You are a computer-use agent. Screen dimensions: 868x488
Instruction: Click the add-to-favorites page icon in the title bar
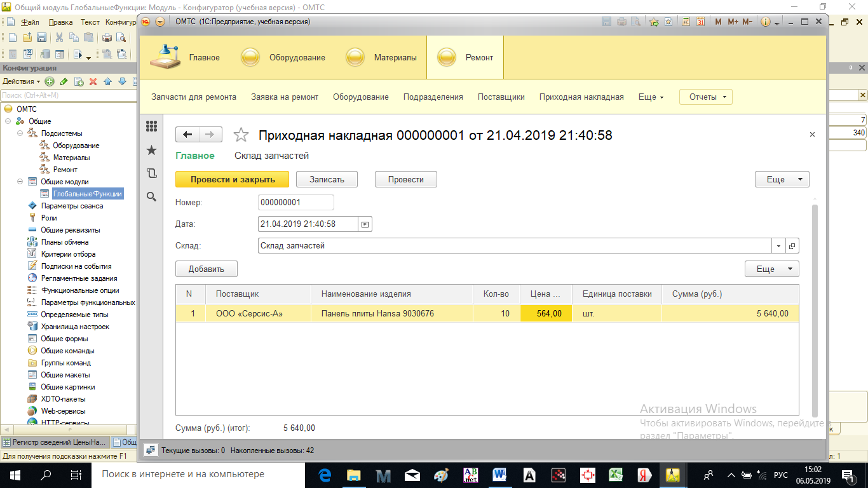[x=668, y=22]
